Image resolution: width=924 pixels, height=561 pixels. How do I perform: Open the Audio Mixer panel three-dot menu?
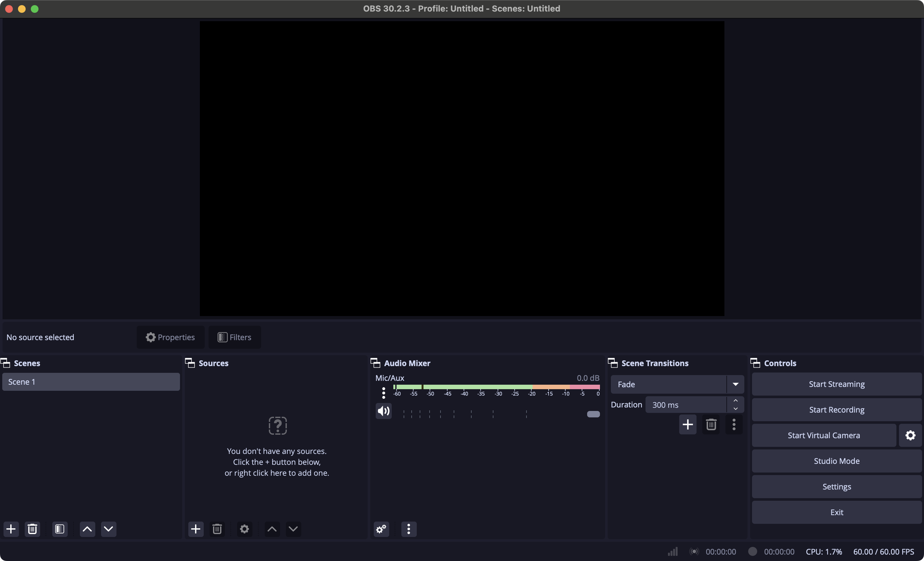[409, 529]
